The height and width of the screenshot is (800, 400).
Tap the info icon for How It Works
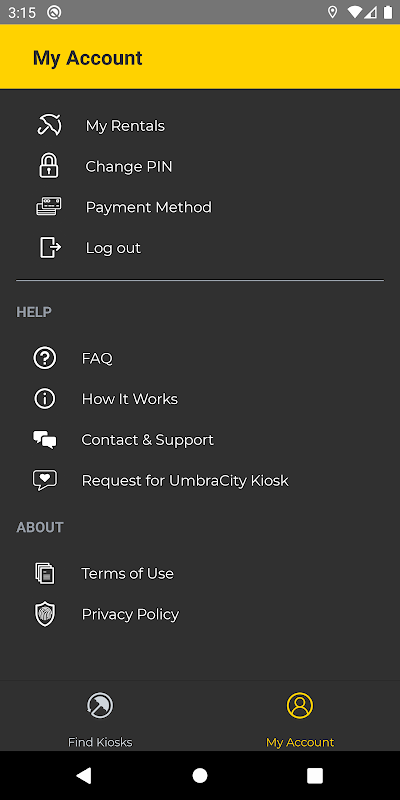45,398
